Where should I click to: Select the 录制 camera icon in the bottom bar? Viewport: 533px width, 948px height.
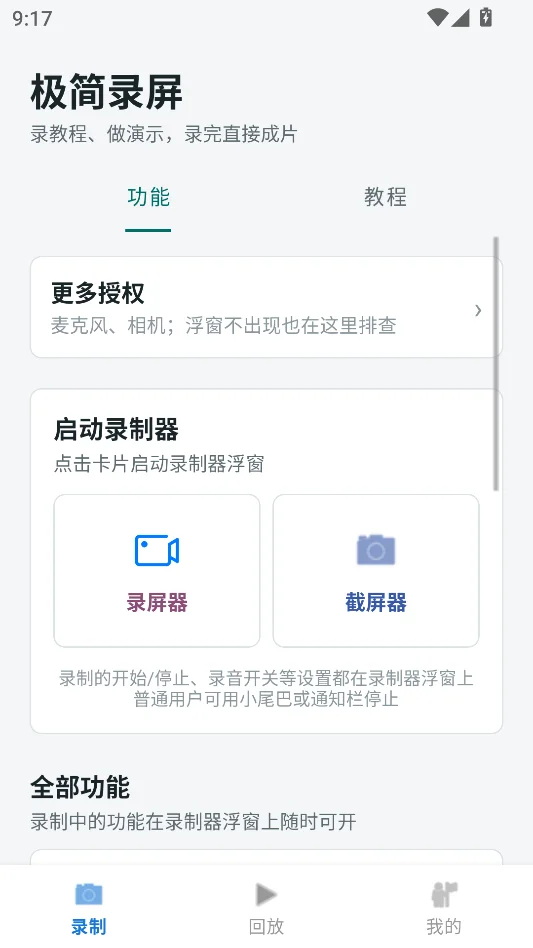tap(89, 894)
